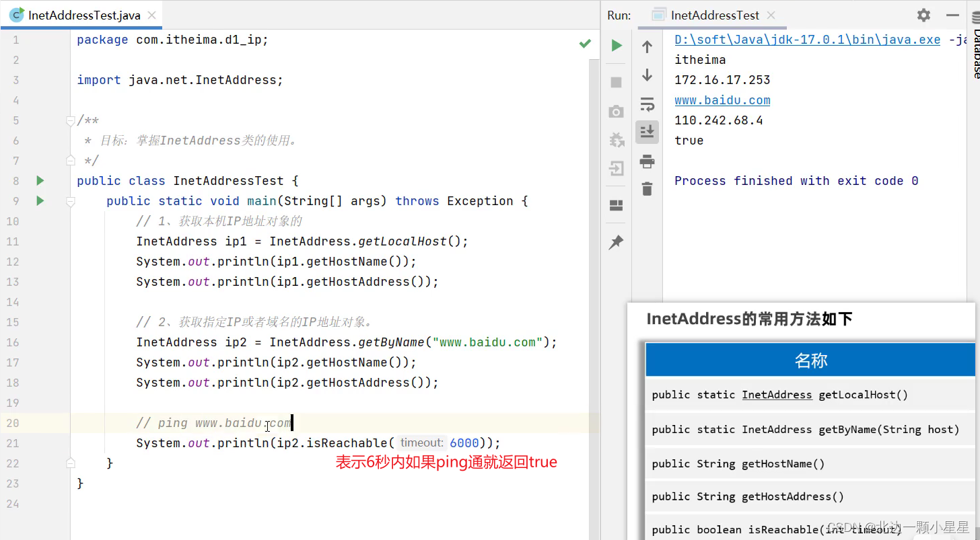Click the Stop process square icon

pos(616,82)
